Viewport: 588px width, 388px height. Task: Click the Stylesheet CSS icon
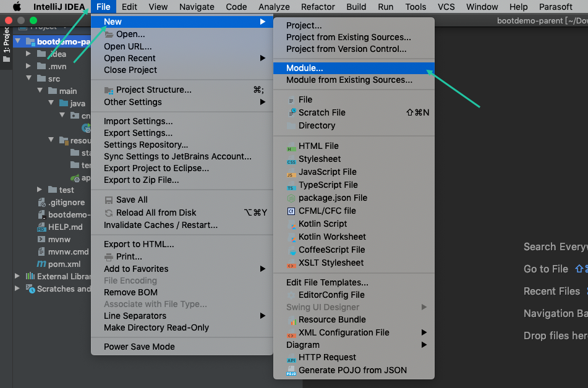tap(291, 159)
